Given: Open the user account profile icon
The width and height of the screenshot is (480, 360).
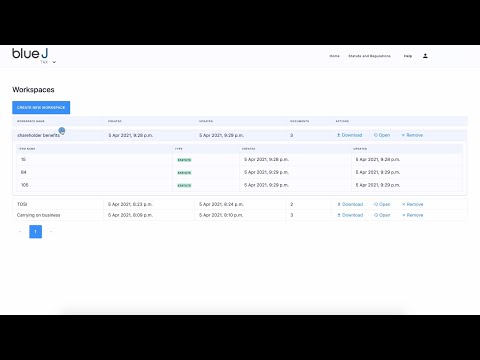Looking at the screenshot, I should pyautogui.click(x=425, y=56).
